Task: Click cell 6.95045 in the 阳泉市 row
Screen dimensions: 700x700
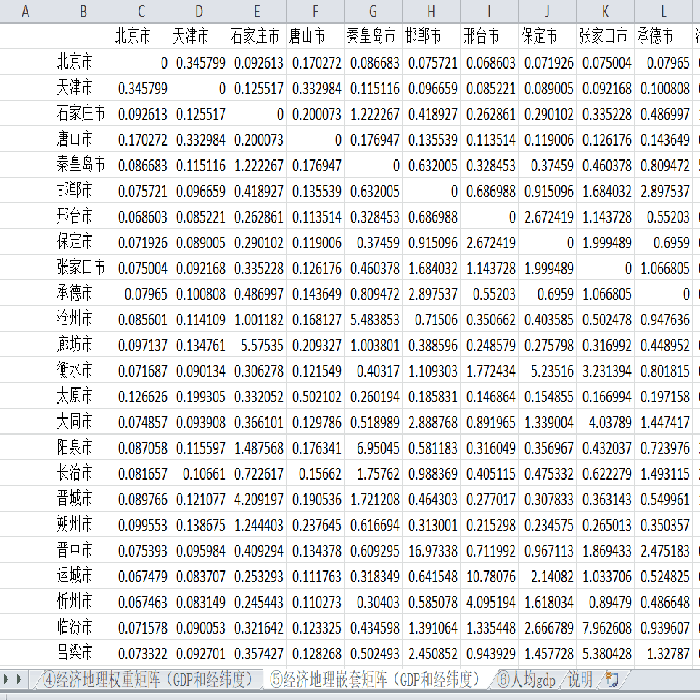Action: (373, 447)
